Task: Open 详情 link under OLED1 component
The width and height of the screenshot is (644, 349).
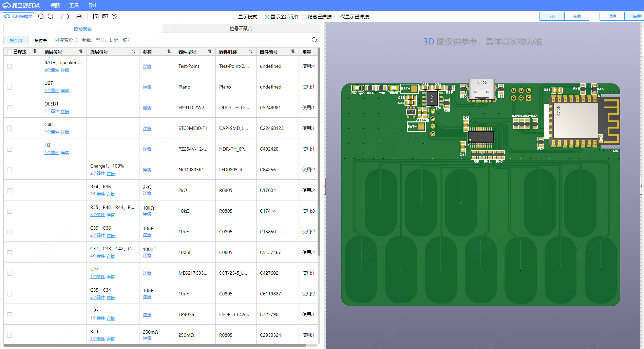Action: pyautogui.click(x=65, y=112)
